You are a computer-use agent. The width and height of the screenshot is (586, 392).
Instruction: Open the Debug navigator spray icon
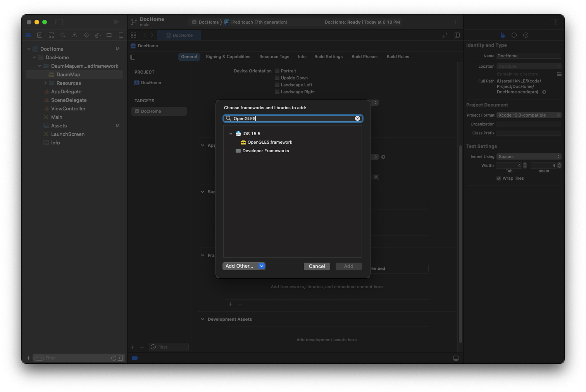98,35
